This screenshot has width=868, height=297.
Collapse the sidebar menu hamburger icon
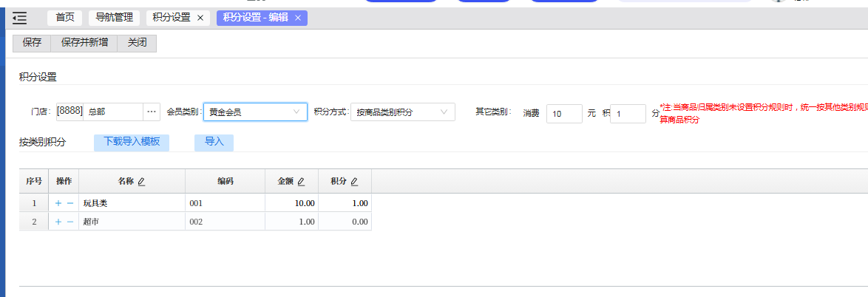coord(19,18)
